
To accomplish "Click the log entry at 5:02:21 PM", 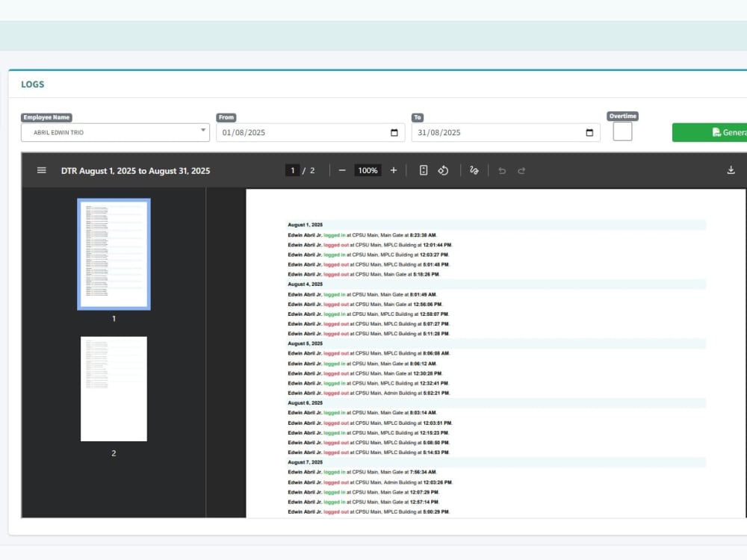I will point(369,393).
